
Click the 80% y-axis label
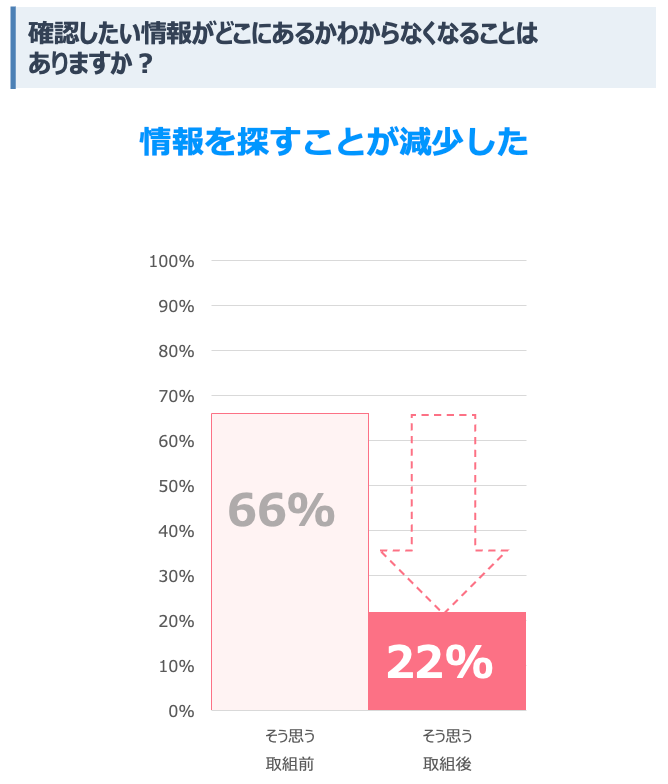(x=176, y=351)
